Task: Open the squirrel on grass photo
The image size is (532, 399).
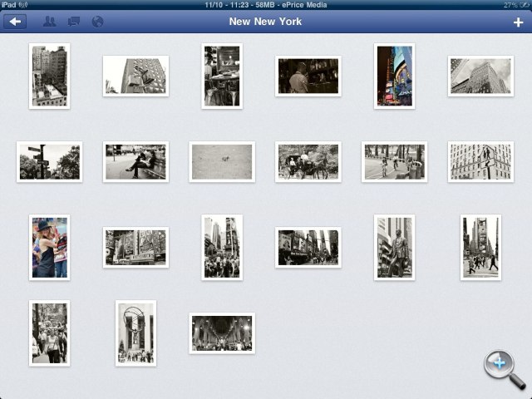Action: (x=222, y=162)
